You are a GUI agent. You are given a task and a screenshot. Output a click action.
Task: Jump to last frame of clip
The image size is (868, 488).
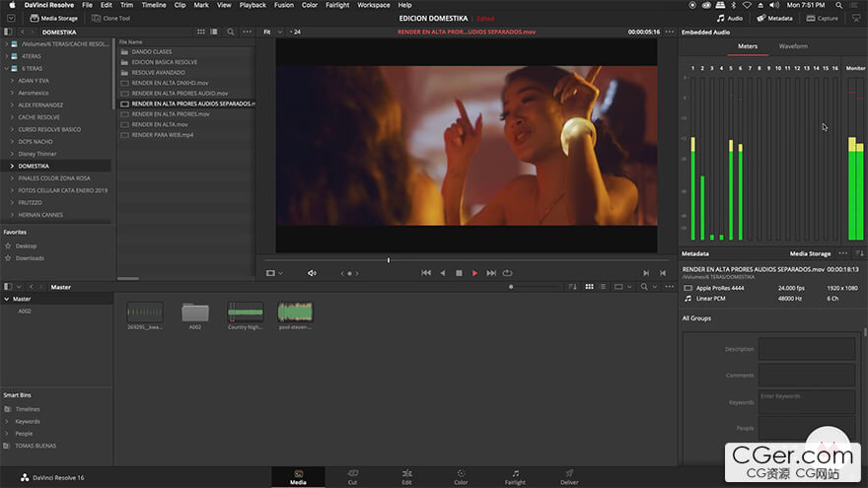point(491,273)
